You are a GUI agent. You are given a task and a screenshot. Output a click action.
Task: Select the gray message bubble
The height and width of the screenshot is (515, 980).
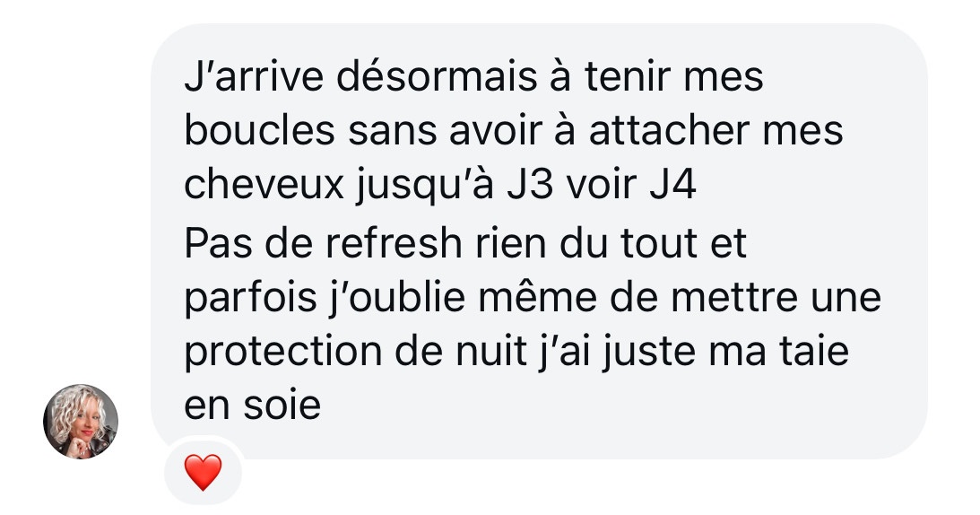[540, 241]
